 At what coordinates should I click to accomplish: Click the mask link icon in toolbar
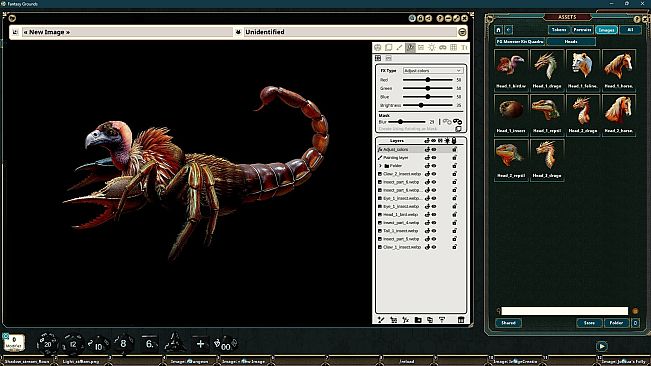[x=443, y=48]
